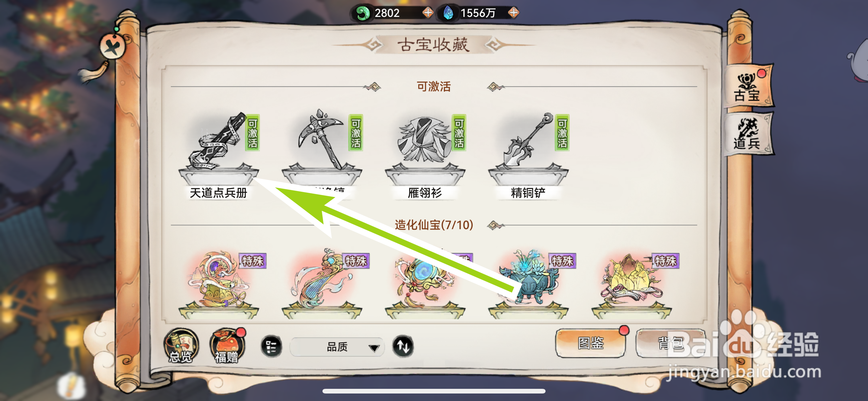Image resolution: width=868 pixels, height=401 pixels.
Task: Add more green jade currency
Action: pos(428,13)
